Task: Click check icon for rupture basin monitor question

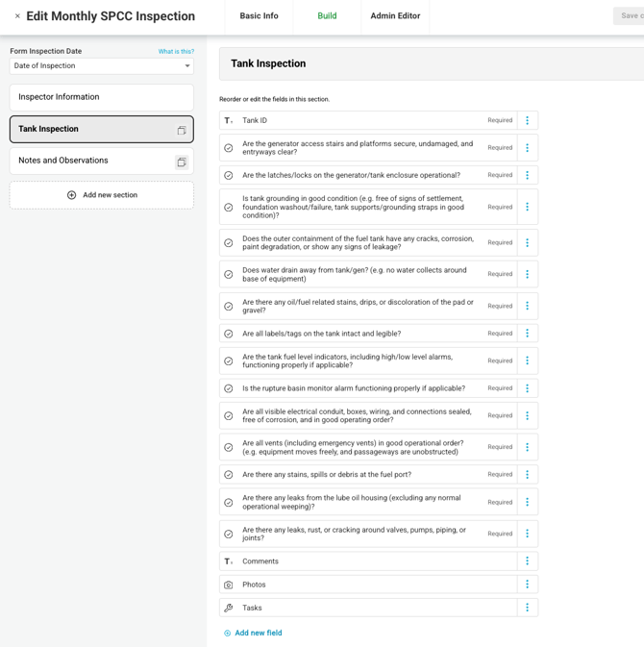Action: pyautogui.click(x=229, y=388)
